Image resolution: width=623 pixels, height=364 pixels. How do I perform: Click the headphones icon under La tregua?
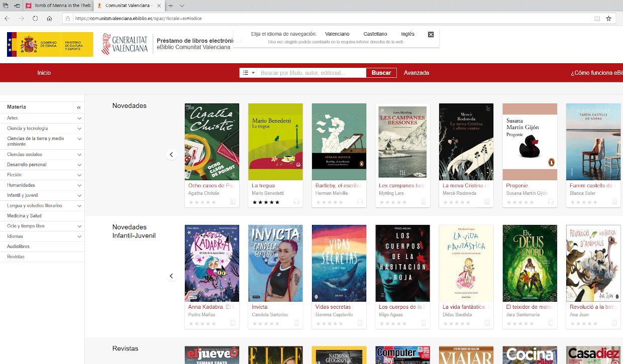point(296,202)
